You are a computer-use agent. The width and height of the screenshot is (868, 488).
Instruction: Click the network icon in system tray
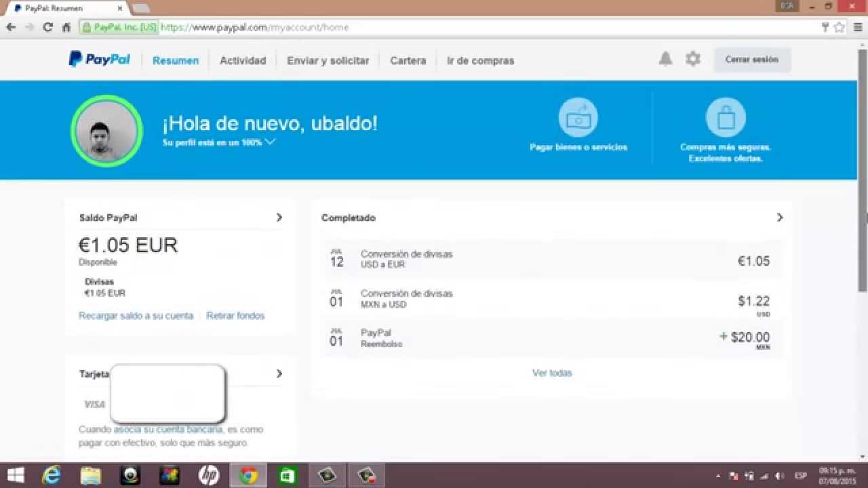coord(764,476)
